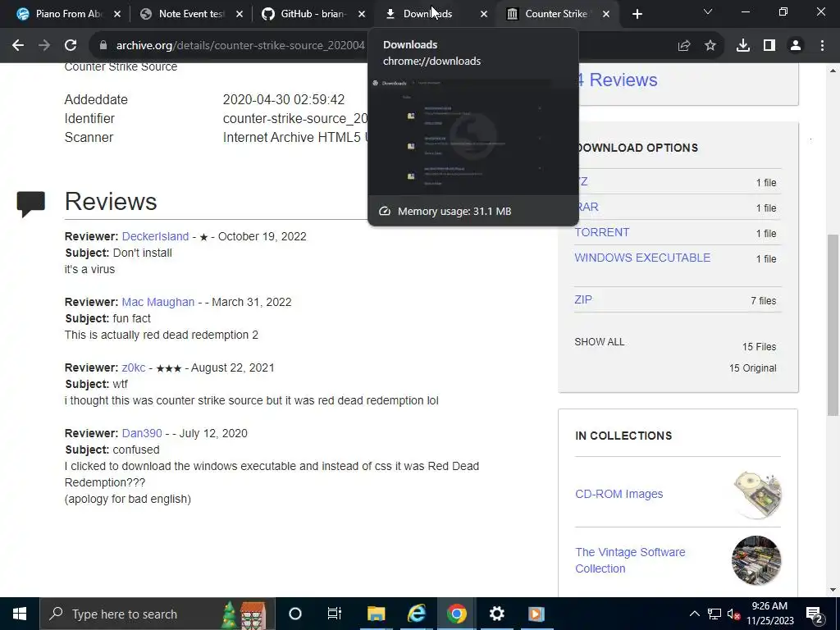
Task: Open Windows Start menu
Action: tap(20, 614)
